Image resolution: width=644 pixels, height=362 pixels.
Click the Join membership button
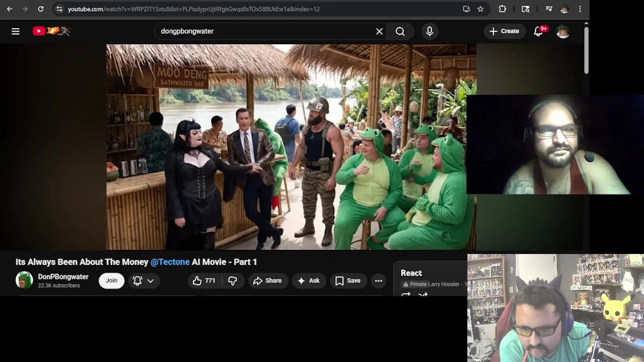[111, 281]
